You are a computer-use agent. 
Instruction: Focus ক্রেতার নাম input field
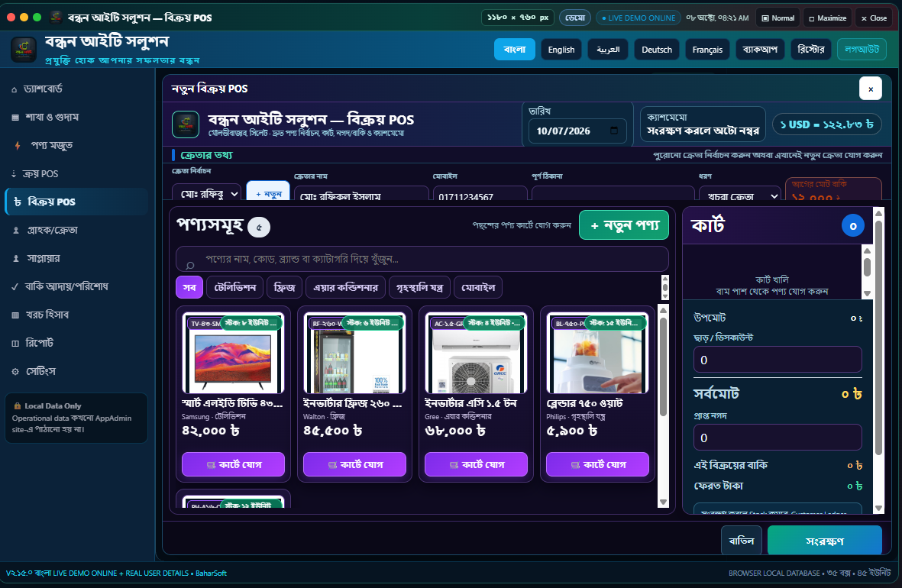tap(361, 194)
